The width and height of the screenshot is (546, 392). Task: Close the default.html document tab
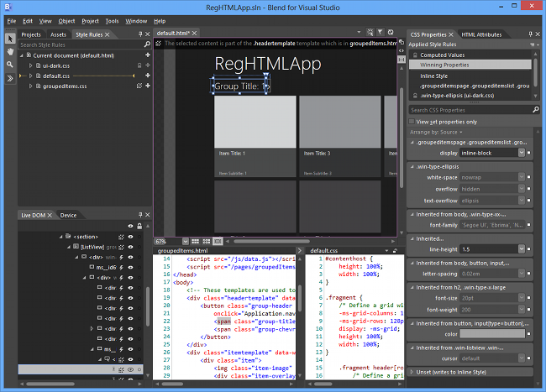[194, 33]
